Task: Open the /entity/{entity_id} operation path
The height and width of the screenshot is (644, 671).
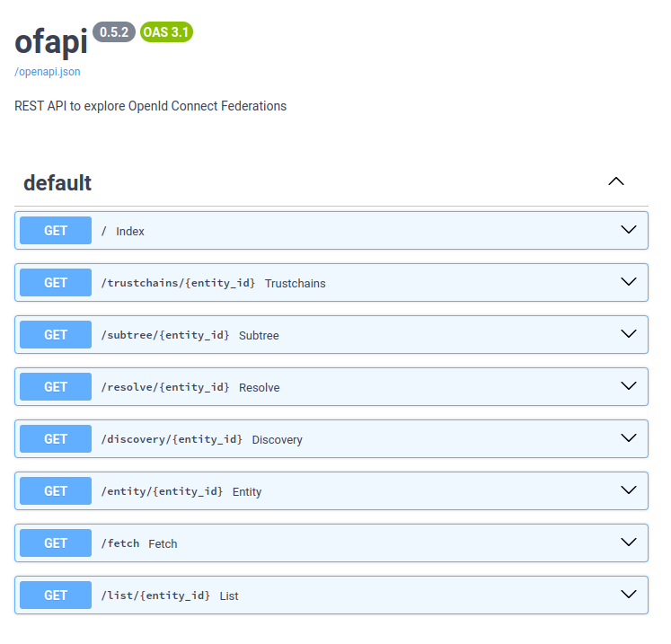Action: click(163, 491)
